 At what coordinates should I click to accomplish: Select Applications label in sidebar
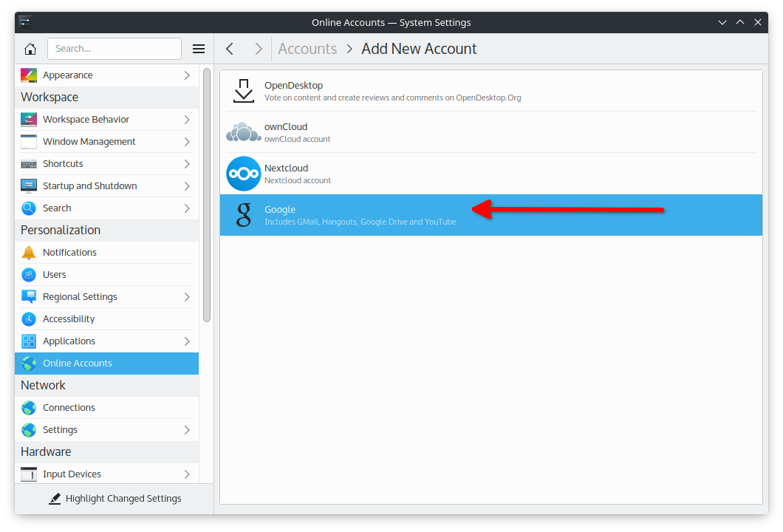(69, 341)
